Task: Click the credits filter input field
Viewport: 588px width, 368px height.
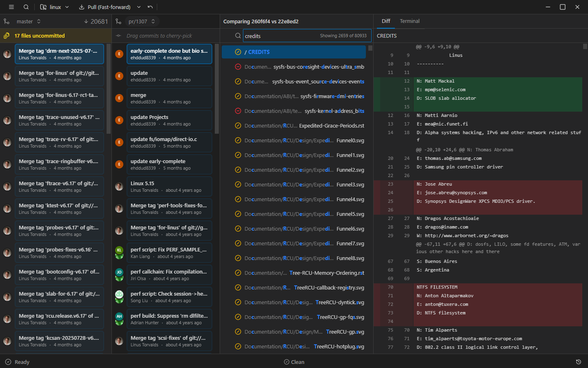Action: 281,36
